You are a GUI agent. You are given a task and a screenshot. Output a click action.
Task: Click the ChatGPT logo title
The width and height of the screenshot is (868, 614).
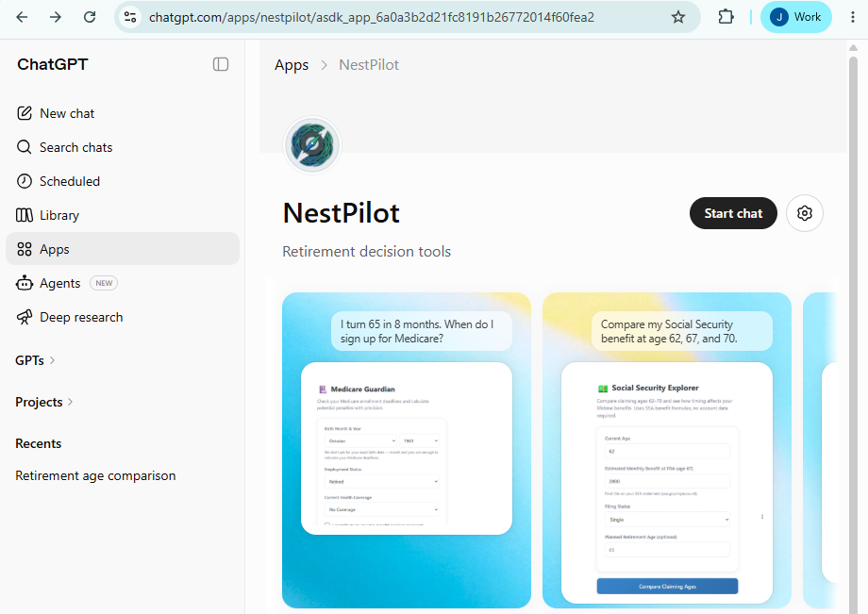coord(53,64)
